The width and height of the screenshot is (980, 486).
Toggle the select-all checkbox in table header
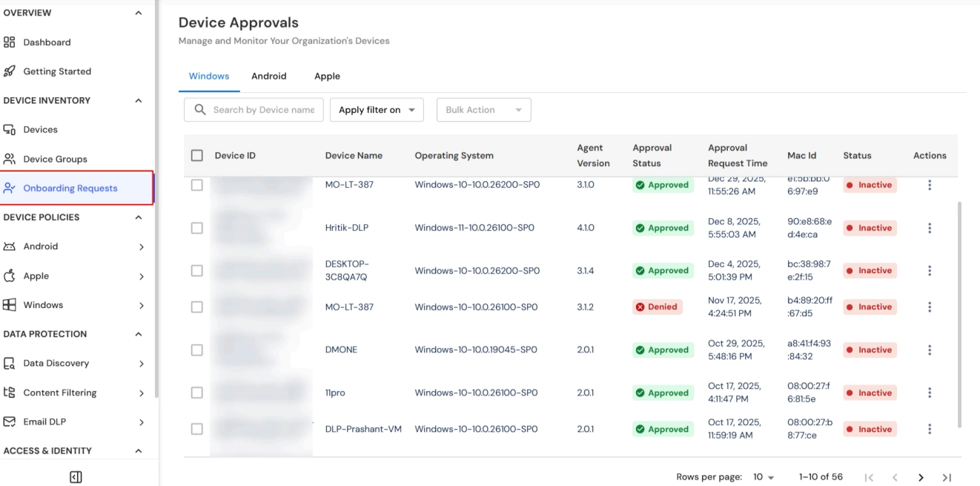(x=196, y=155)
